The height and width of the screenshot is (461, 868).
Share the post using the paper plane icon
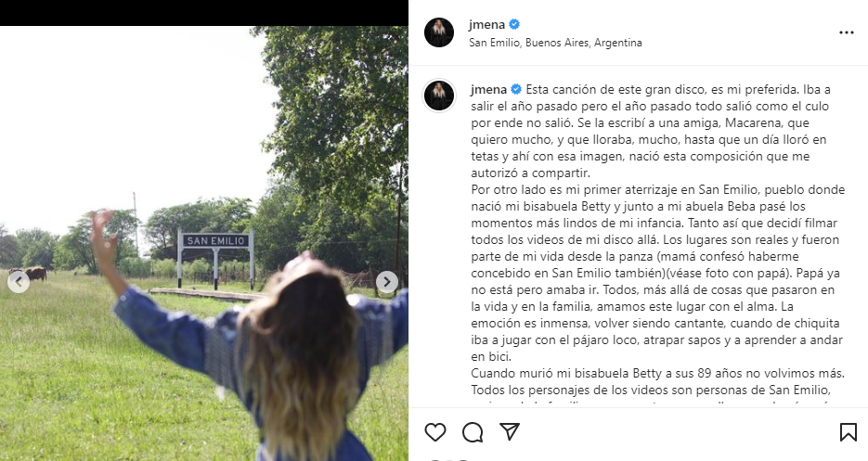[510, 431]
